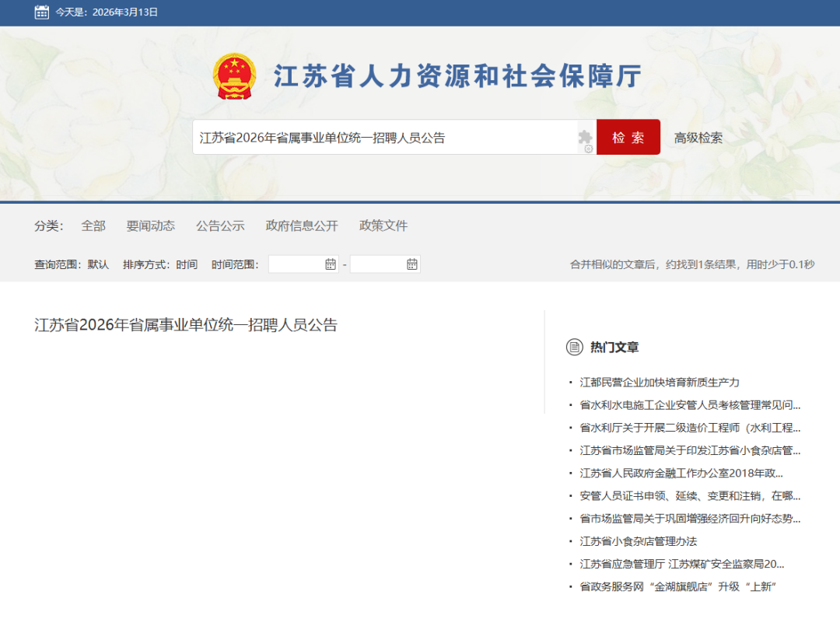Viewport: 840px width, 626px height.
Task: Click the national emblem logo
Action: pos(234,76)
